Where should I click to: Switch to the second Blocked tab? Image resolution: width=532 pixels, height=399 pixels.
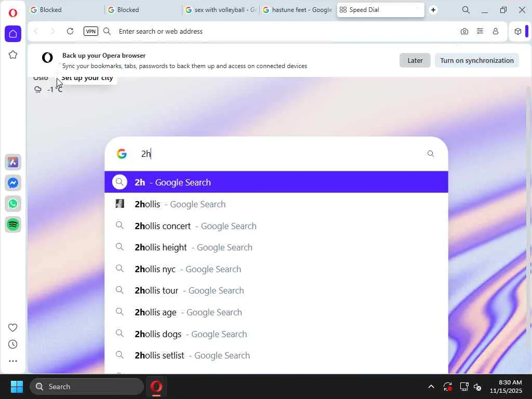(x=143, y=10)
